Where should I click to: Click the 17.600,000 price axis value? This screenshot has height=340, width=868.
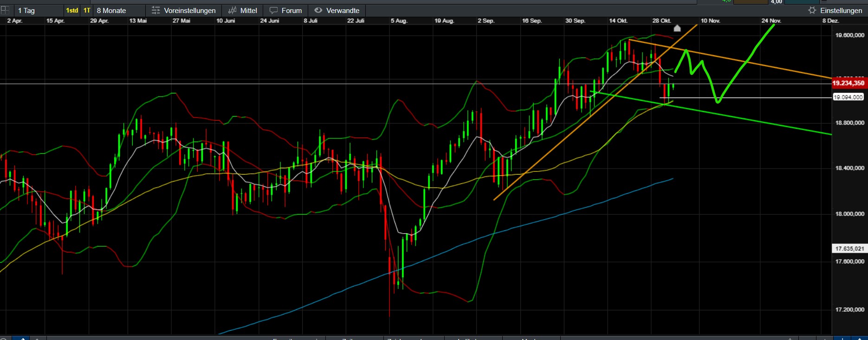tap(849, 262)
